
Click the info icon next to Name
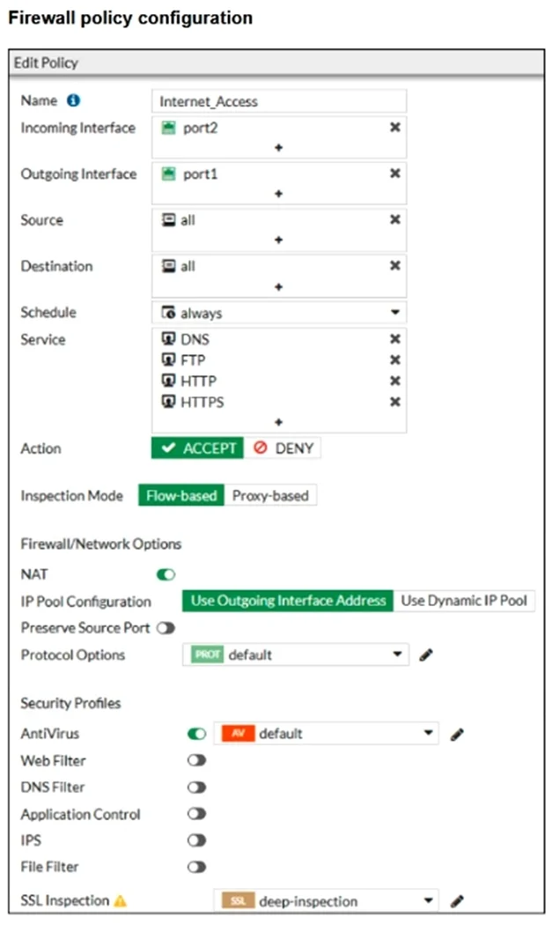tap(73, 100)
